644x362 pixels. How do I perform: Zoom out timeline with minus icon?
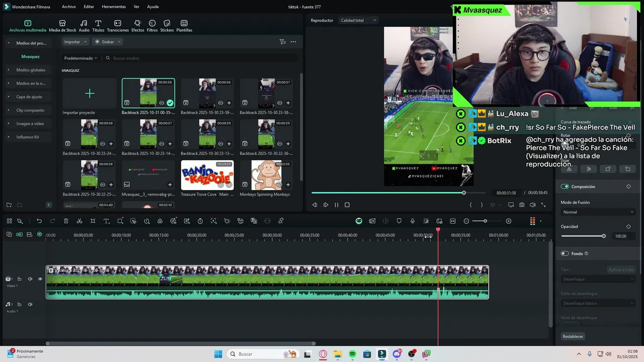tap(466, 221)
